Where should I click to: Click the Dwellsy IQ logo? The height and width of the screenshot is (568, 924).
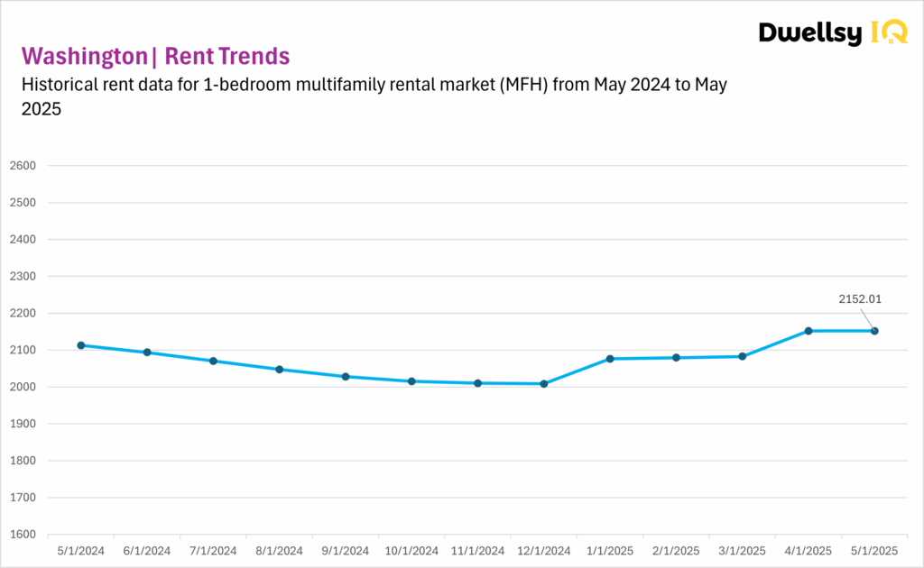click(833, 33)
